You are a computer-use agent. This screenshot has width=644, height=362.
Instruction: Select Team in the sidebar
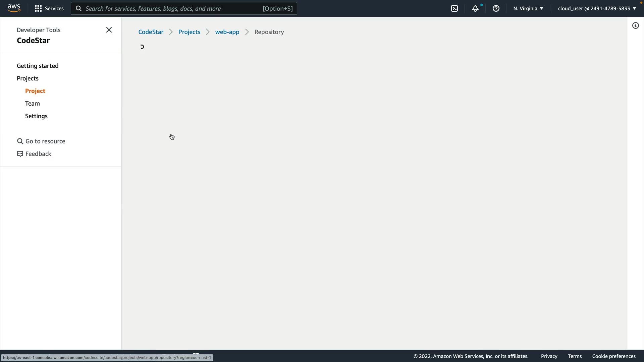click(33, 104)
